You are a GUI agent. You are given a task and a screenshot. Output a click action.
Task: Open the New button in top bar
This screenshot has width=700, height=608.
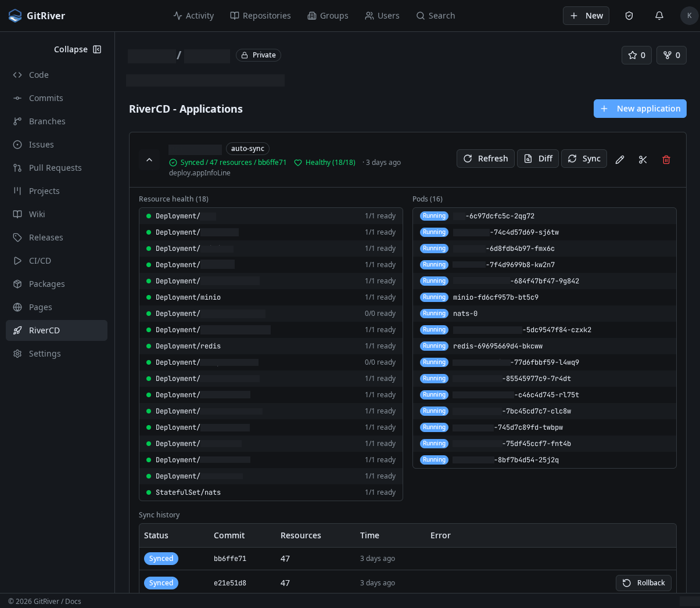click(586, 16)
